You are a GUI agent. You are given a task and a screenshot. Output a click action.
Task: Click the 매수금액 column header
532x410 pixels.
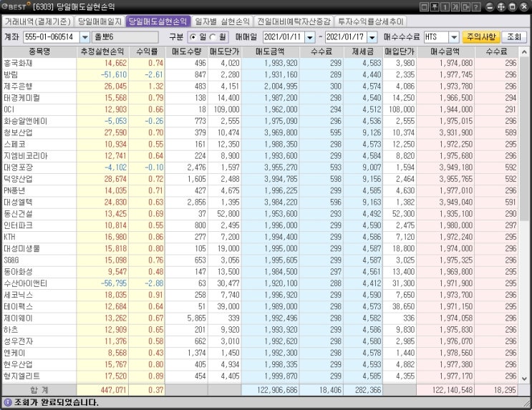[x=445, y=52]
